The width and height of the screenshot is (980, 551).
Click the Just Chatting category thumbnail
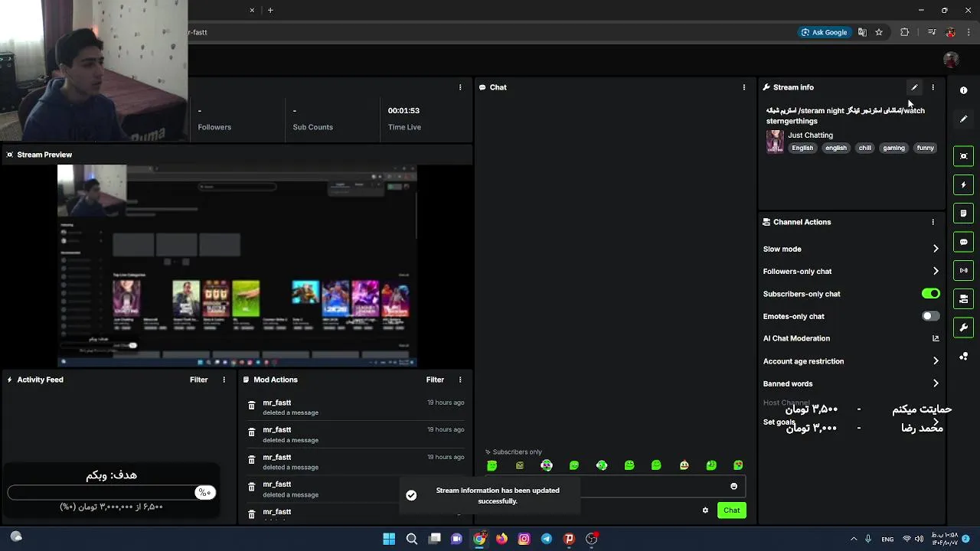point(775,142)
